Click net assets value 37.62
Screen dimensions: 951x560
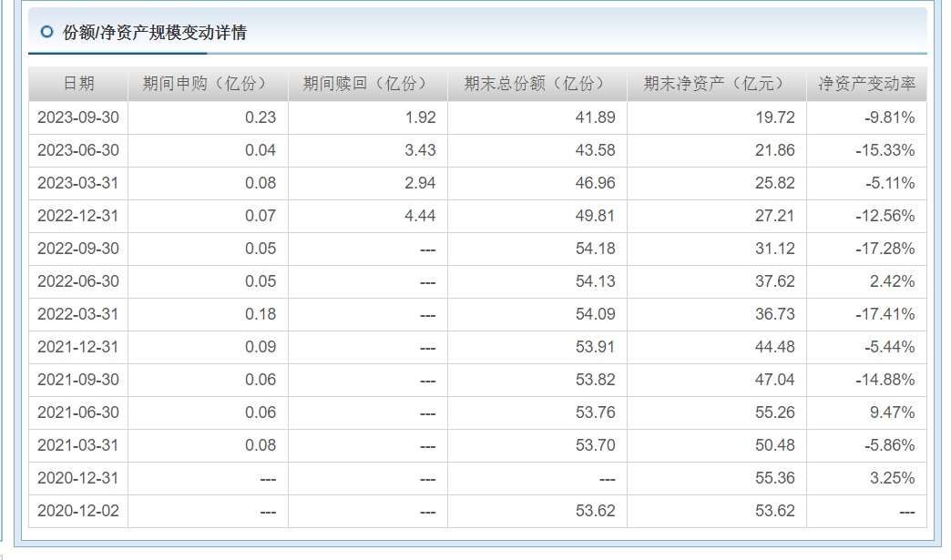click(775, 281)
